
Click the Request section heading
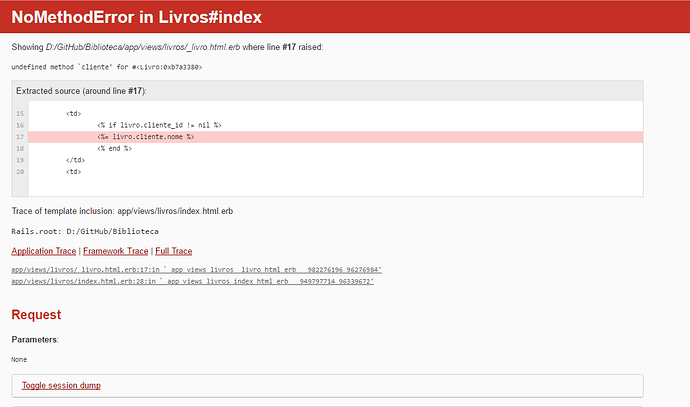pos(36,315)
